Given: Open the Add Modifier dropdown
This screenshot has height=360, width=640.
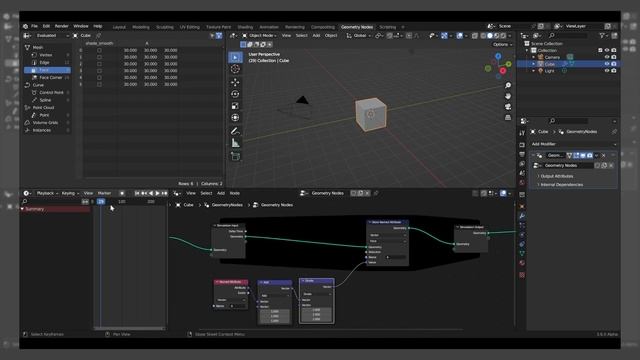Looking at the screenshot, I should [573, 144].
